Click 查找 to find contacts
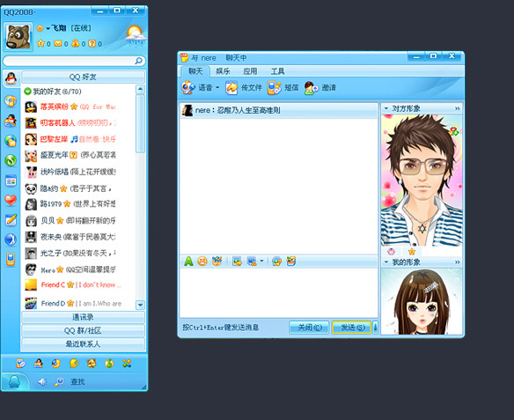Viewport: 514px width, 420px height. (77, 381)
